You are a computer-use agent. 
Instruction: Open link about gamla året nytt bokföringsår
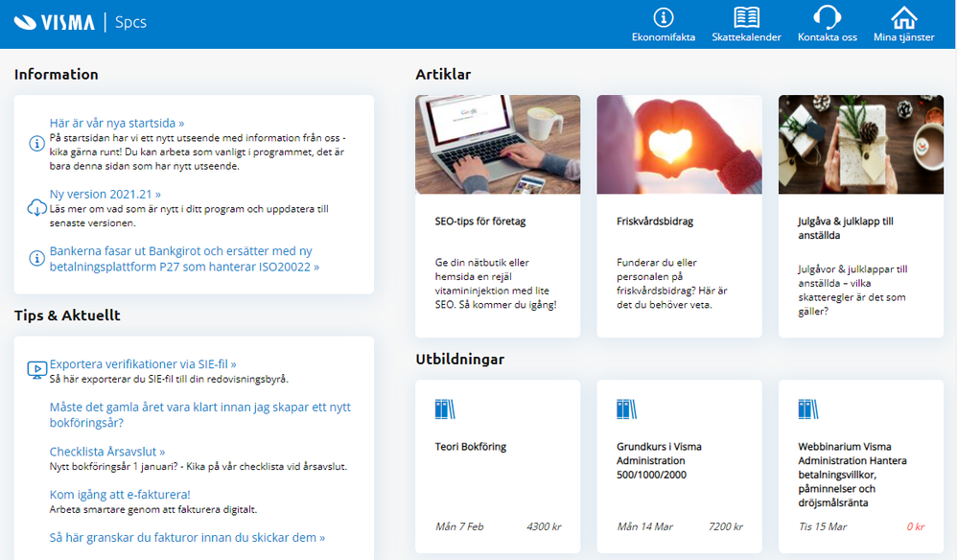click(200, 415)
